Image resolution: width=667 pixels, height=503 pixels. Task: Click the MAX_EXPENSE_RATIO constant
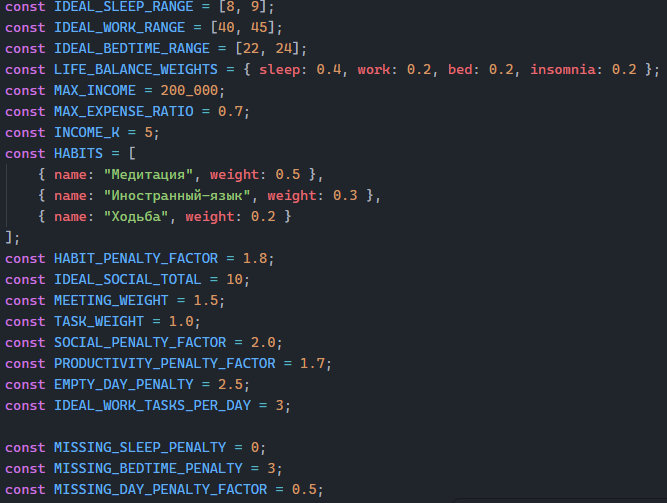[123, 111]
